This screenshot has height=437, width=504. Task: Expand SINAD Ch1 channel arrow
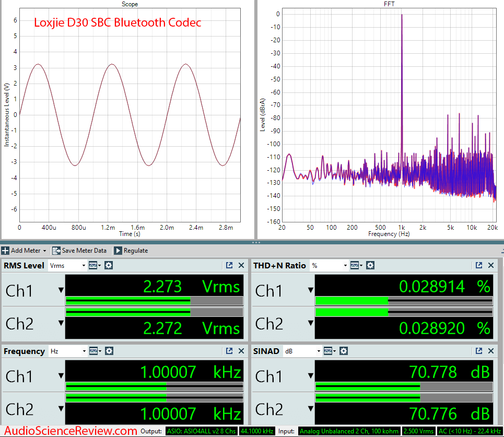tap(311, 375)
